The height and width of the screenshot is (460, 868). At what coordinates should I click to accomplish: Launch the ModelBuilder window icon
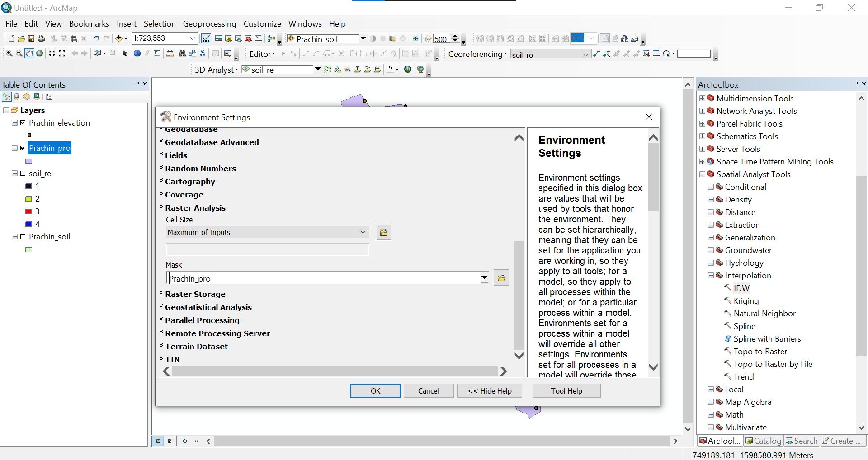pos(271,38)
